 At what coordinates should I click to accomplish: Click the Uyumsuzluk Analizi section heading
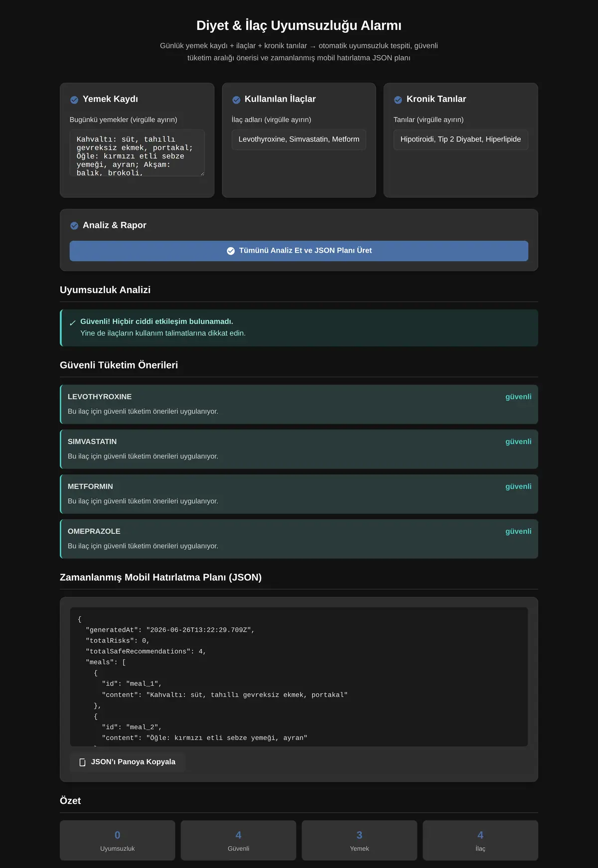(x=105, y=290)
